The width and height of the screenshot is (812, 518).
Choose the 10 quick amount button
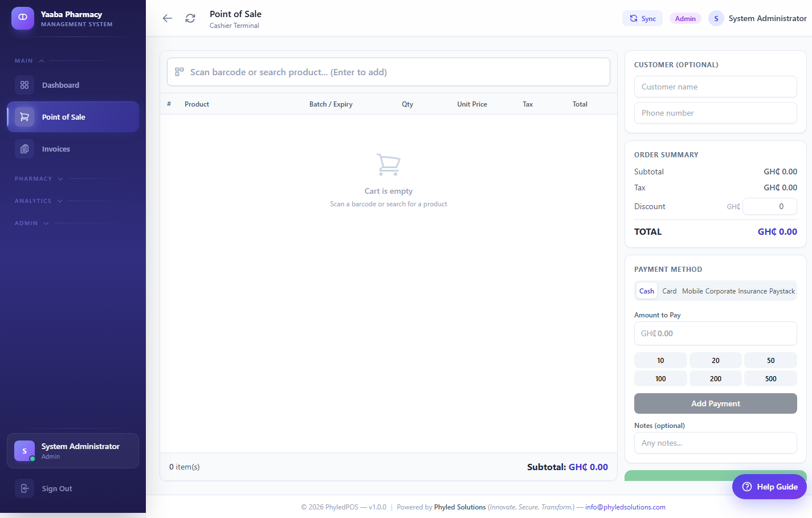tap(660, 360)
